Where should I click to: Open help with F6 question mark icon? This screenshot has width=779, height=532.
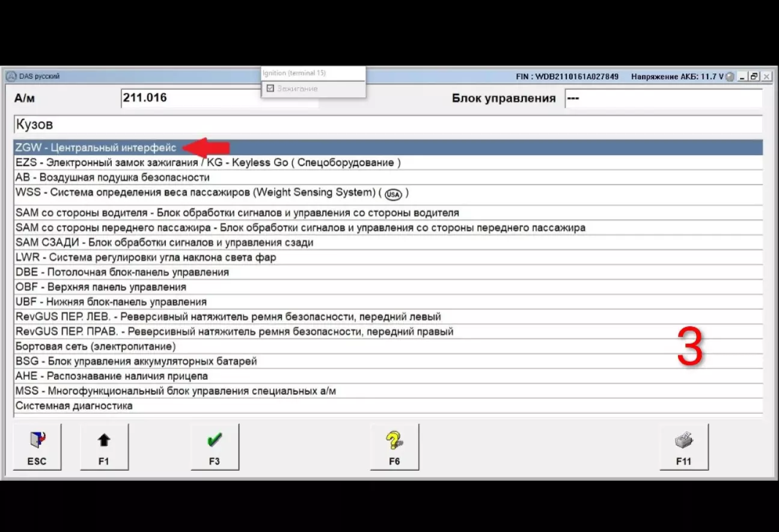pyautogui.click(x=394, y=447)
